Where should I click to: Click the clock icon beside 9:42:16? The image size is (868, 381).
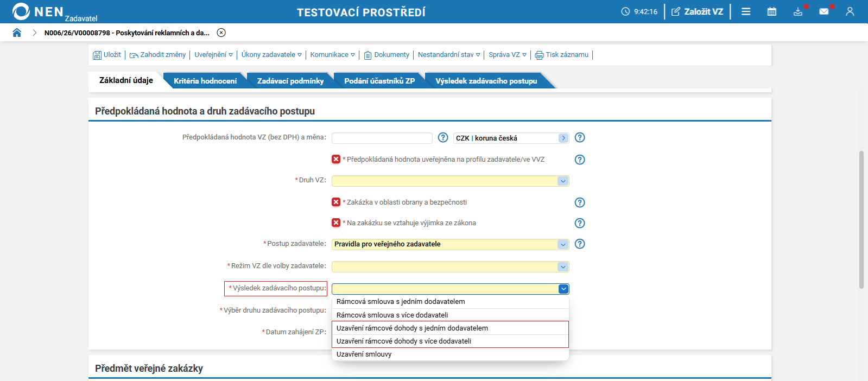pyautogui.click(x=625, y=11)
